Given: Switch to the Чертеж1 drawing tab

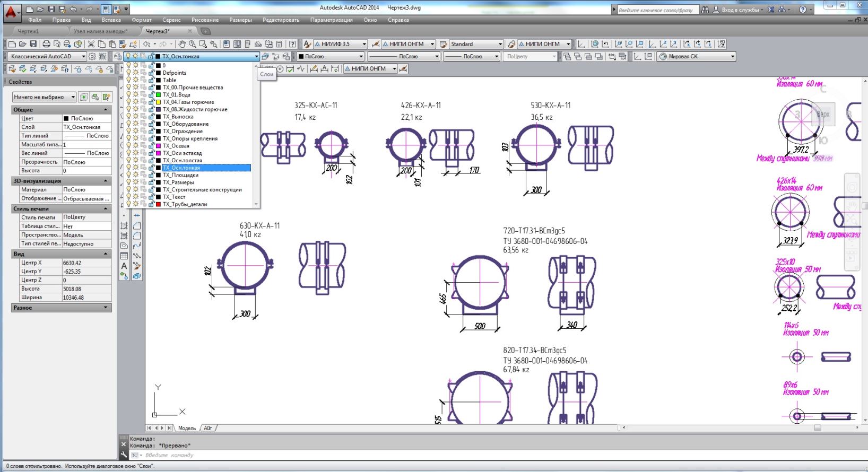Looking at the screenshot, I should pyautogui.click(x=28, y=31).
